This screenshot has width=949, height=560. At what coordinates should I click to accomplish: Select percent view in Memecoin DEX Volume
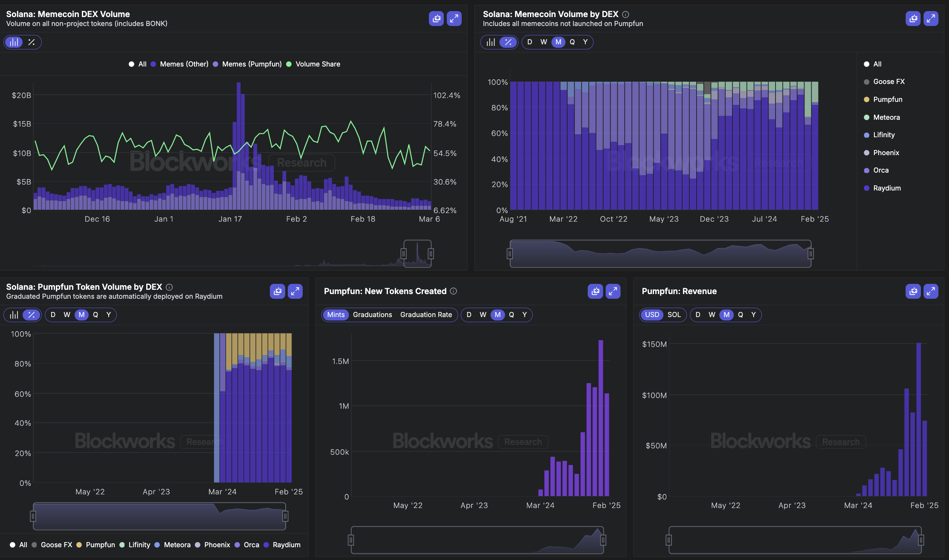[x=32, y=42]
